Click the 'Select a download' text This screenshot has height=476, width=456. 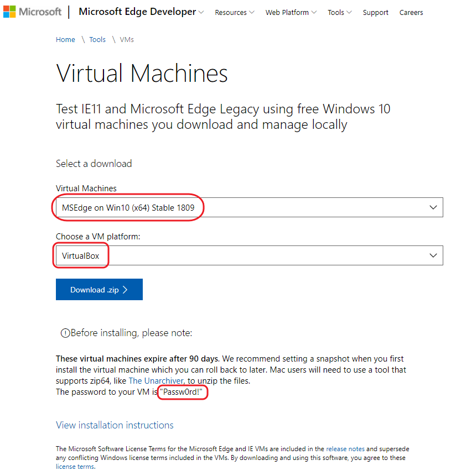(94, 164)
